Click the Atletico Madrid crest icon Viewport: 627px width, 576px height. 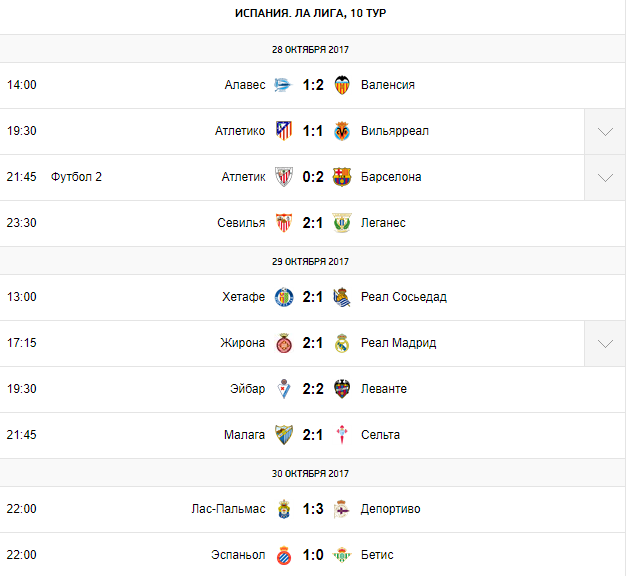click(284, 131)
